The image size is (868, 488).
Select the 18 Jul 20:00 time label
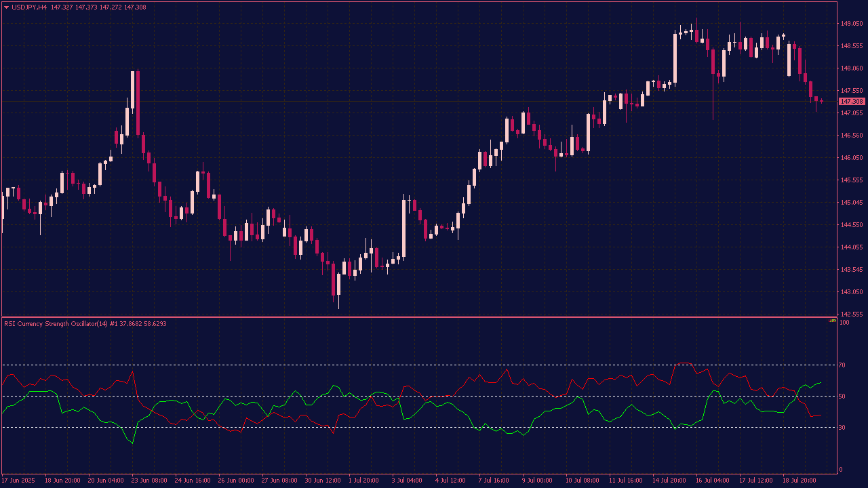pos(800,480)
